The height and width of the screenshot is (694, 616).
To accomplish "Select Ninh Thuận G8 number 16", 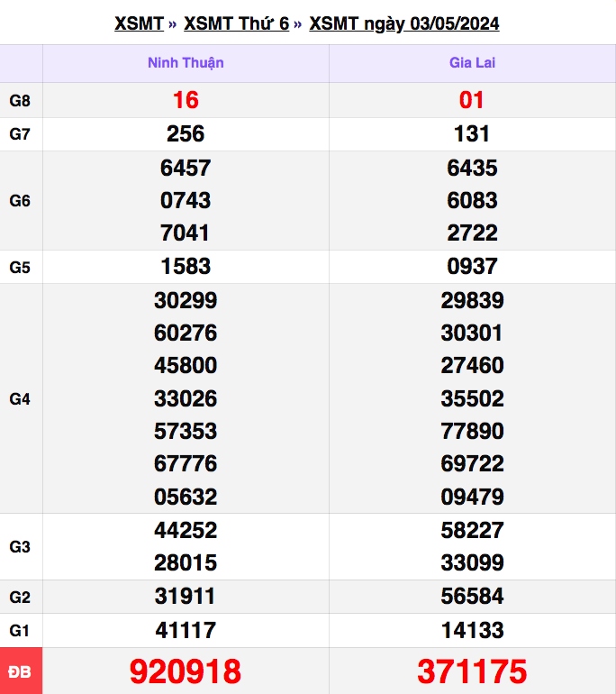I will 186,100.
